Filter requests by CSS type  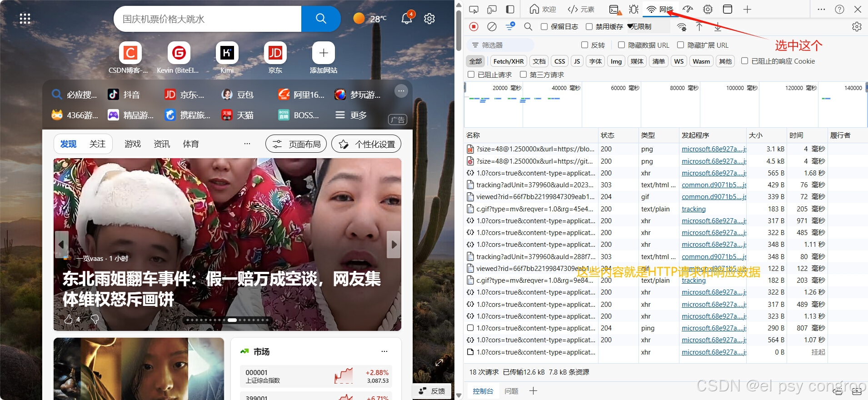click(x=560, y=61)
